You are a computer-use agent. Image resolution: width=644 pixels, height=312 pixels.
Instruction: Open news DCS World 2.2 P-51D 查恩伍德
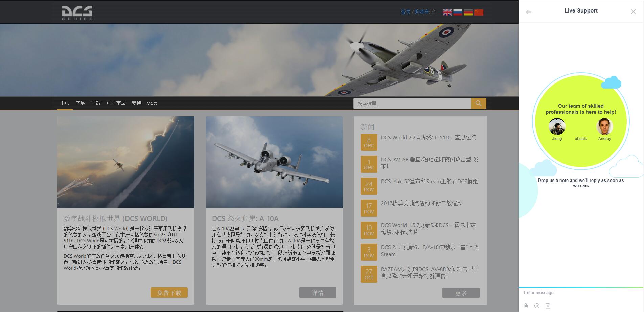[x=429, y=137]
